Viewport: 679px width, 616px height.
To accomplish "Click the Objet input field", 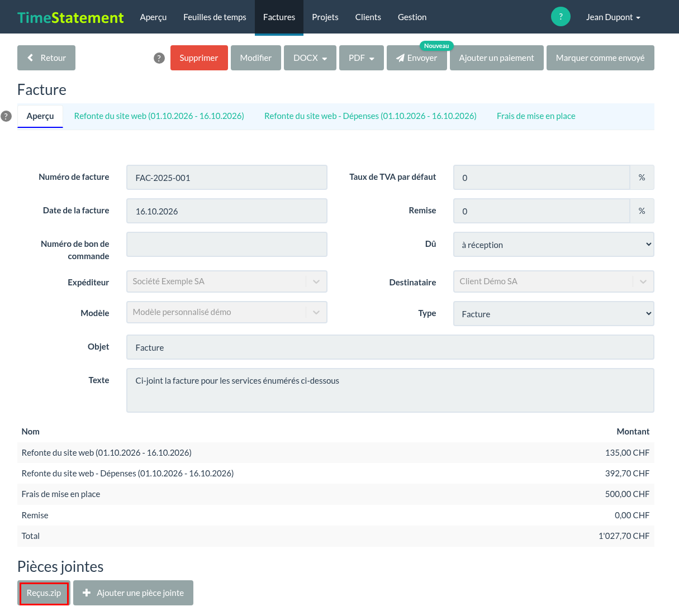I will pyautogui.click(x=390, y=347).
